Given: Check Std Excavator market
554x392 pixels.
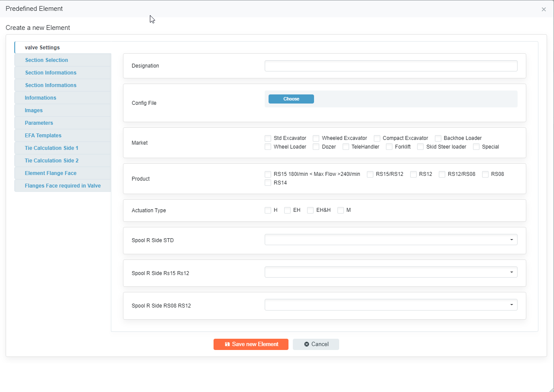Looking at the screenshot, I should pyautogui.click(x=268, y=138).
